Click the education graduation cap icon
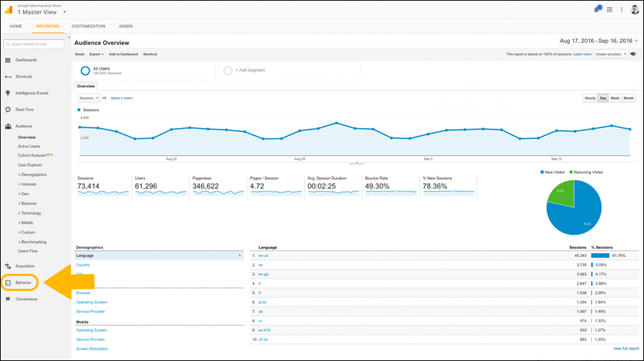Viewport: 644px width, 361px height. (633, 54)
